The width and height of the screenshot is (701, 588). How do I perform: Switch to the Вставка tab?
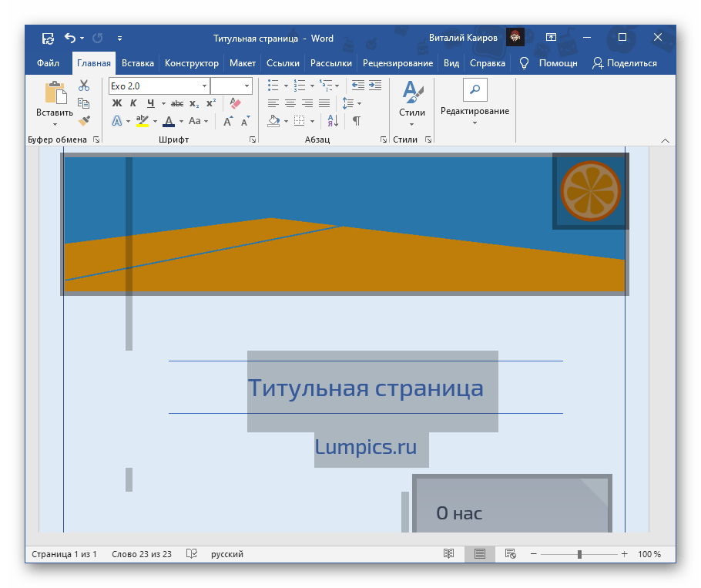[x=138, y=63]
